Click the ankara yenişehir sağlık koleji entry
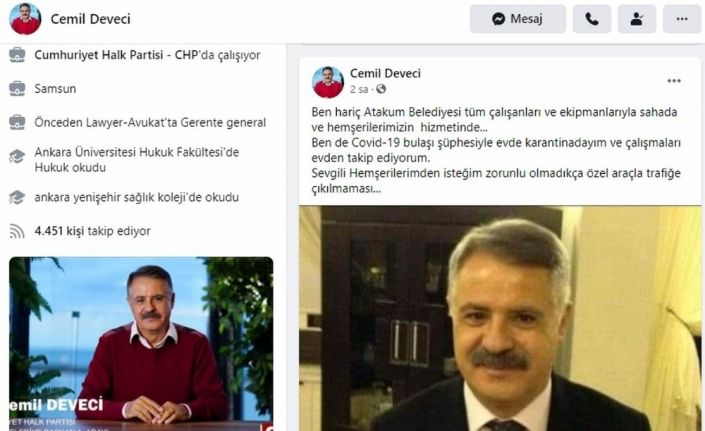This screenshot has height=431, width=705. 137,197
